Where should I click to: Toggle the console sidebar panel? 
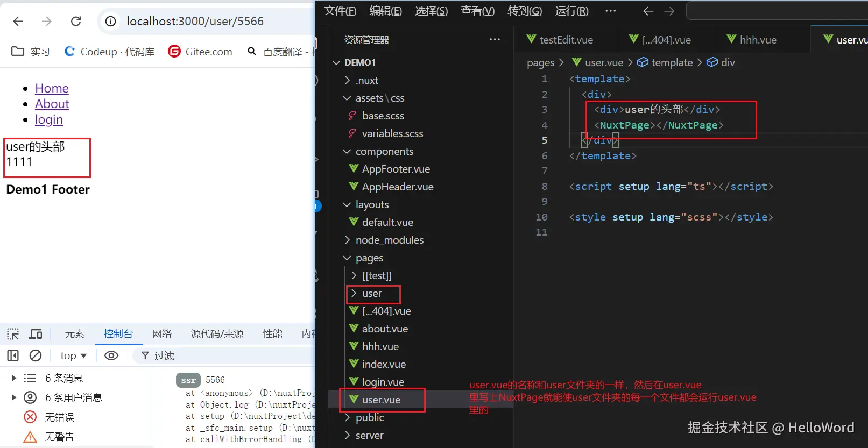13,355
